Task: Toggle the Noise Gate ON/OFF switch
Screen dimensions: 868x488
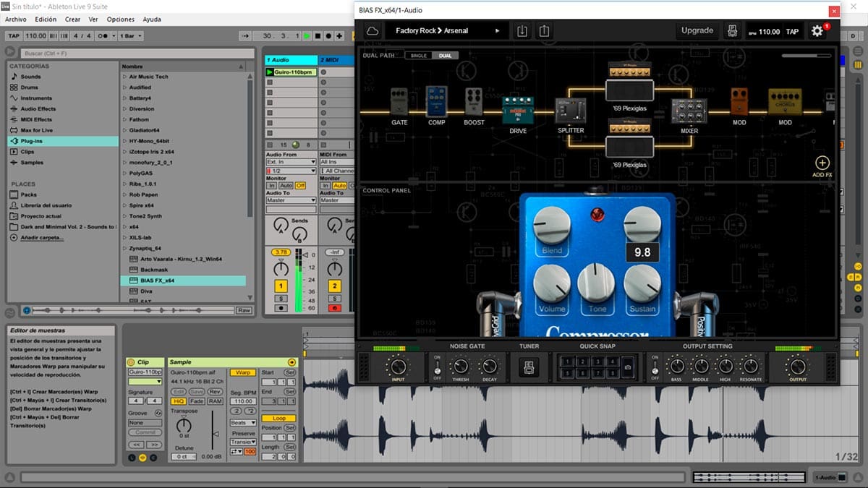Action: point(437,367)
